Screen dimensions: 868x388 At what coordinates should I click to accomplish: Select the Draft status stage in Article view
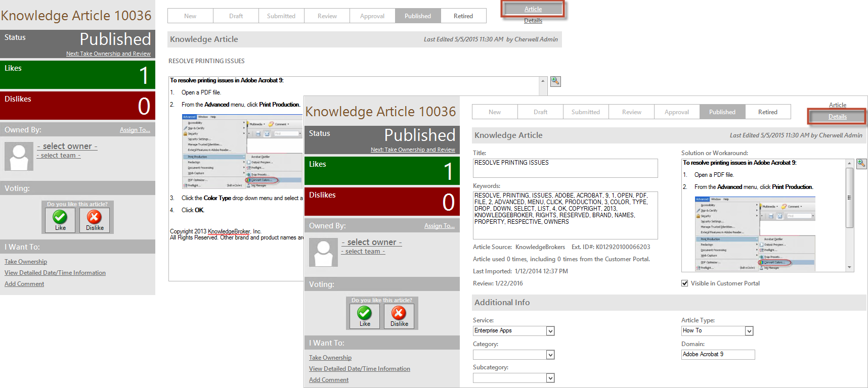coord(236,16)
